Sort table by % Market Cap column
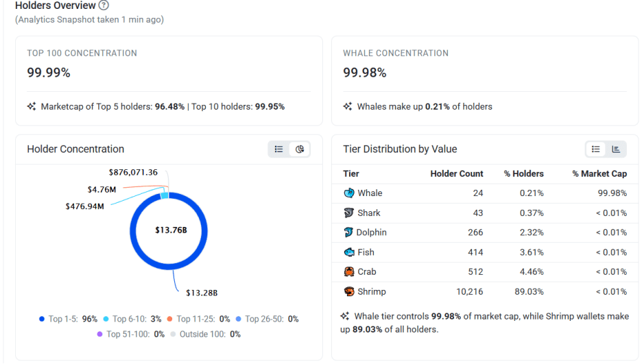Image resolution: width=642 pixels, height=364 pixels. pos(599,173)
